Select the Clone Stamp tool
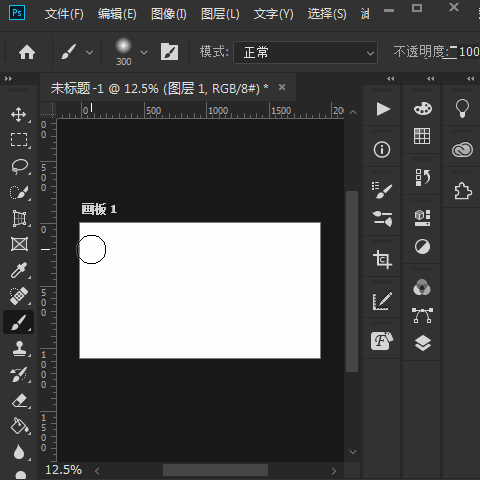This screenshot has width=480, height=480. pos(19,349)
